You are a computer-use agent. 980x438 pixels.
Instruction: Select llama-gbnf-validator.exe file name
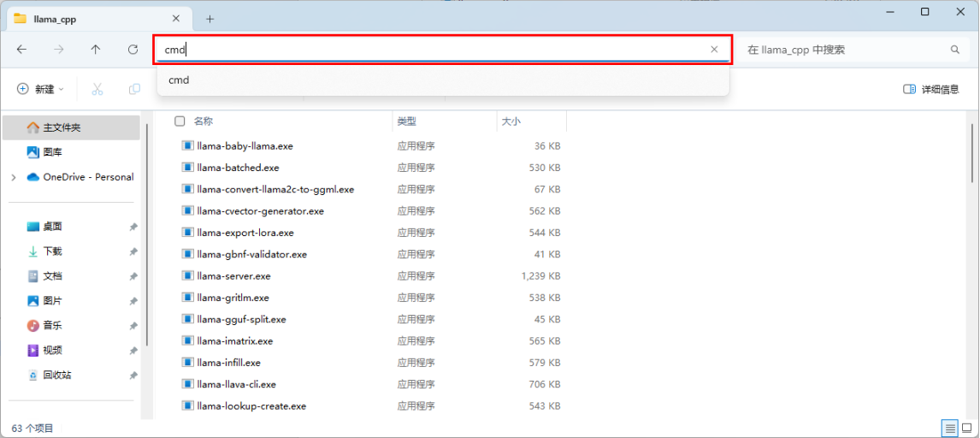coord(252,254)
